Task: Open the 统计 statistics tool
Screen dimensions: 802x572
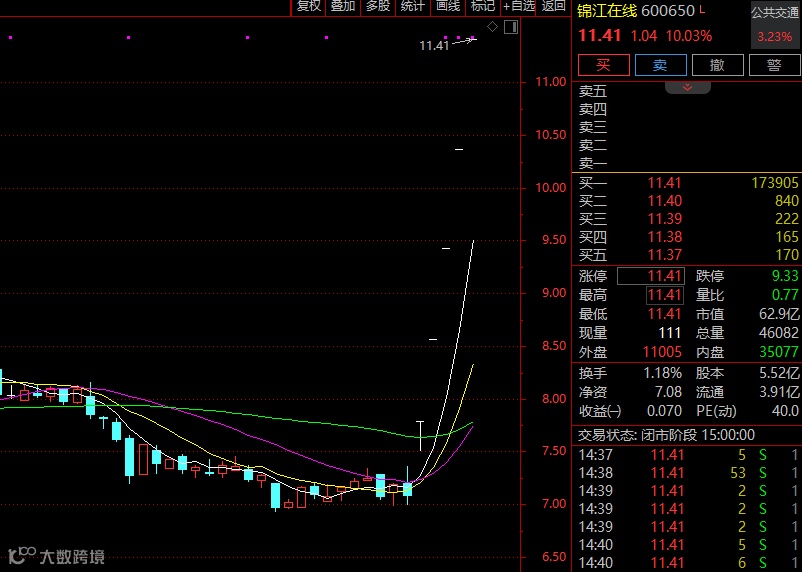Action: click(413, 6)
